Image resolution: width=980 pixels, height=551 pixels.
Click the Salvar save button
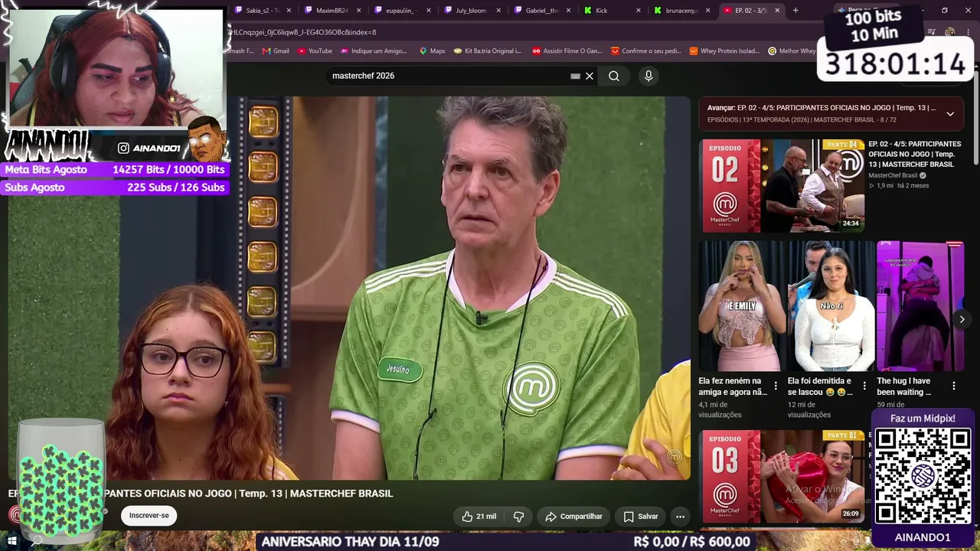(641, 517)
